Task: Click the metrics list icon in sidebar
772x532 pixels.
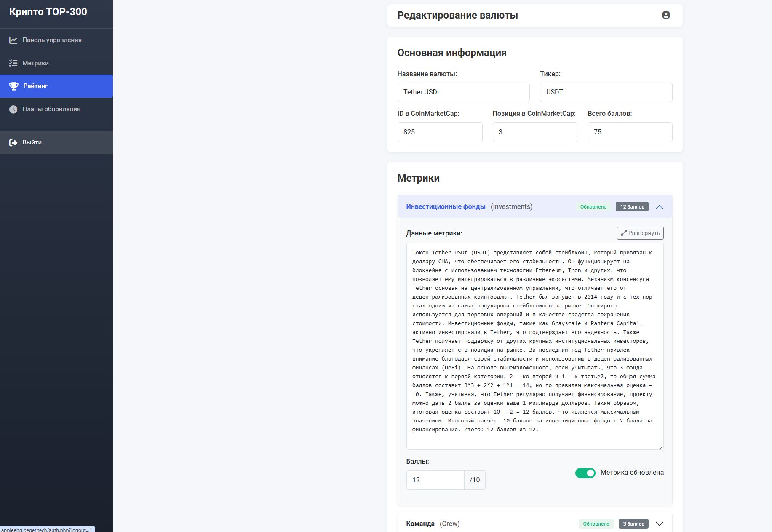Action: [x=13, y=63]
